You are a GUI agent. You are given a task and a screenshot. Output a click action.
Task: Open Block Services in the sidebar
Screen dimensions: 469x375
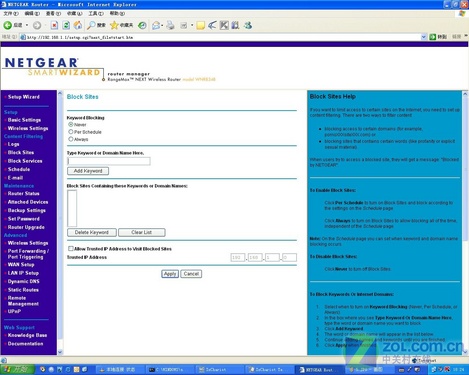(25, 161)
